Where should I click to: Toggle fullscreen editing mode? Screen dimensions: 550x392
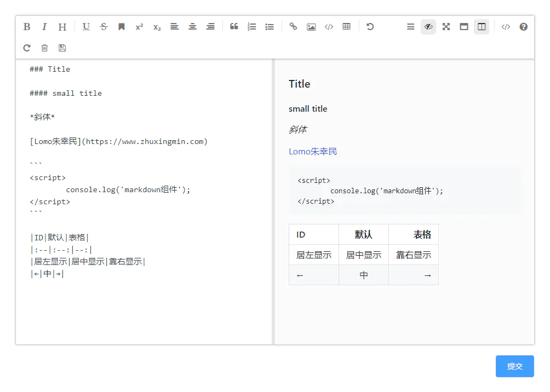pyautogui.click(x=446, y=27)
